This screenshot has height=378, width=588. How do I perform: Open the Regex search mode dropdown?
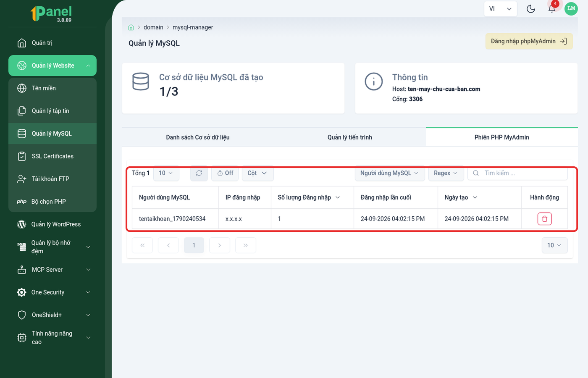pyautogui.click(x=446, y=173)
